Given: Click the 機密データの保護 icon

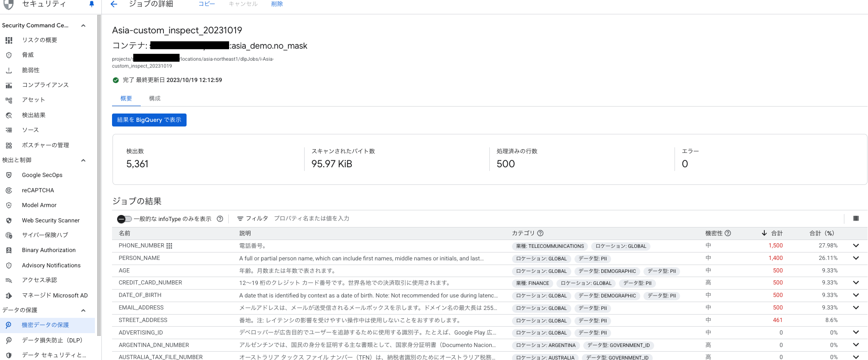Looking at the screenshot, I should click(x=9, y=325).
